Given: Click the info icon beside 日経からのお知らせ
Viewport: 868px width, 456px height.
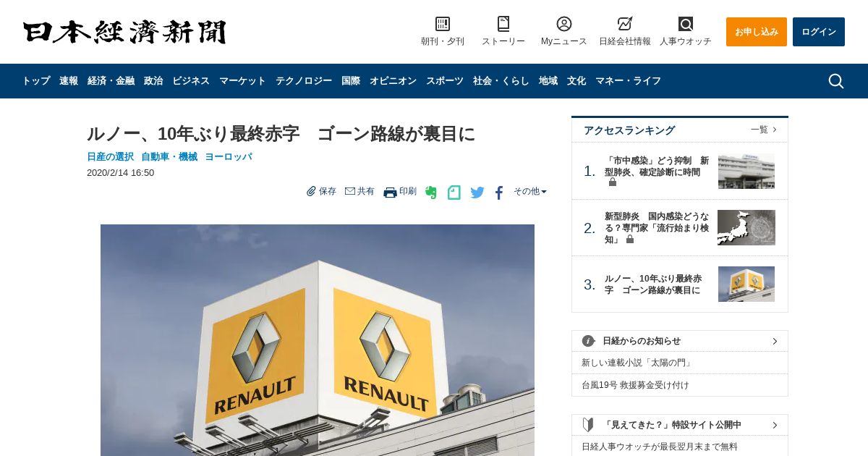Looking at the screenshot, I should (589, 341).
